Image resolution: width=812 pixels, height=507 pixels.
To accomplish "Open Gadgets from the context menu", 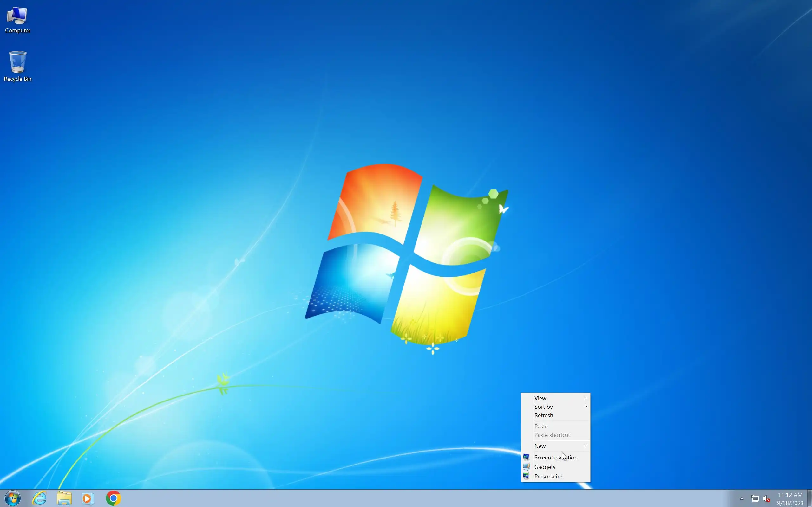I will [x=545, y=467].
